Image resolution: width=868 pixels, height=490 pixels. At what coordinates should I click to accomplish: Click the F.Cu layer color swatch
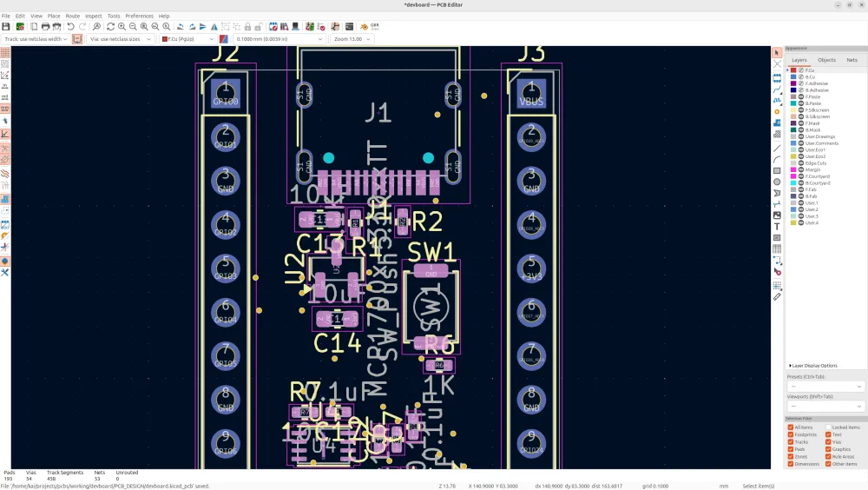(x=793, y=70)
